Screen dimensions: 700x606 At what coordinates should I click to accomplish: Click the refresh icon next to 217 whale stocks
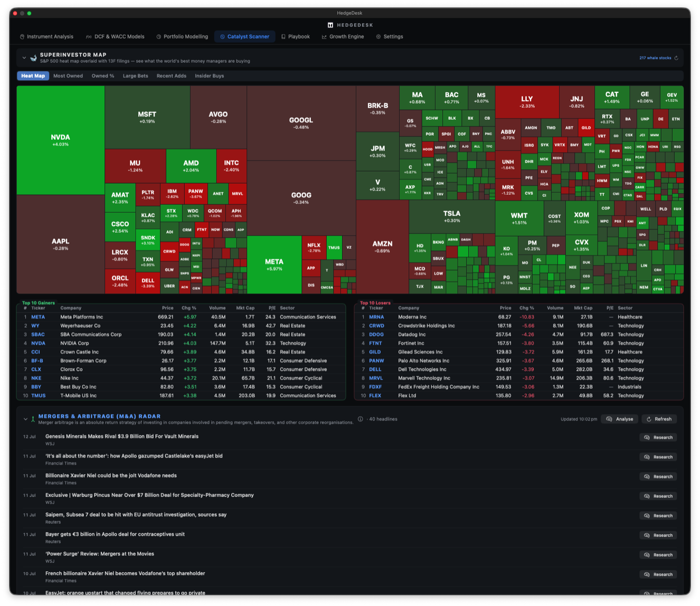point(676,58)
